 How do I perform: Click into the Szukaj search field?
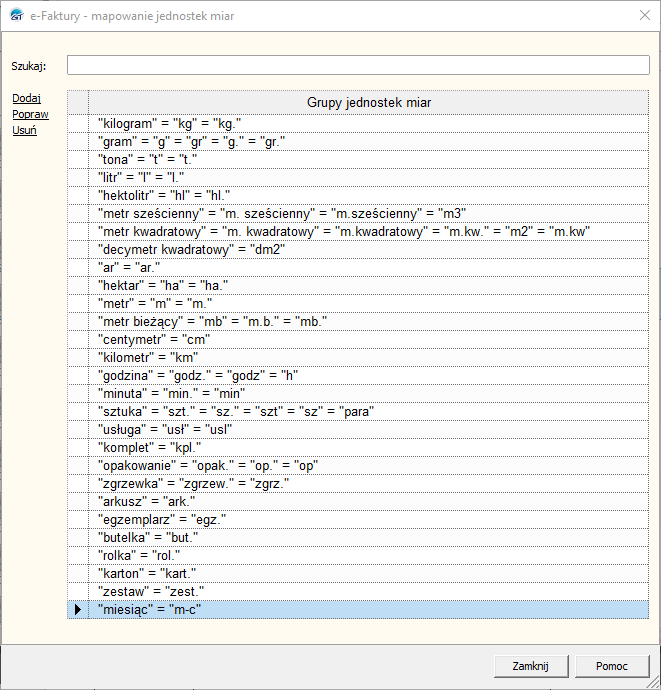point(358,65)
